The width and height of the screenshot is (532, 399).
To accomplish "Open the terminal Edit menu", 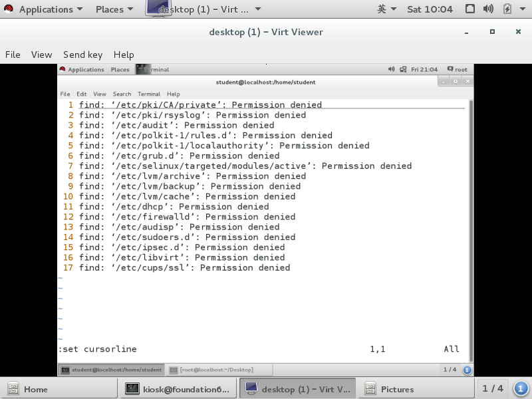I will point(81,94).
